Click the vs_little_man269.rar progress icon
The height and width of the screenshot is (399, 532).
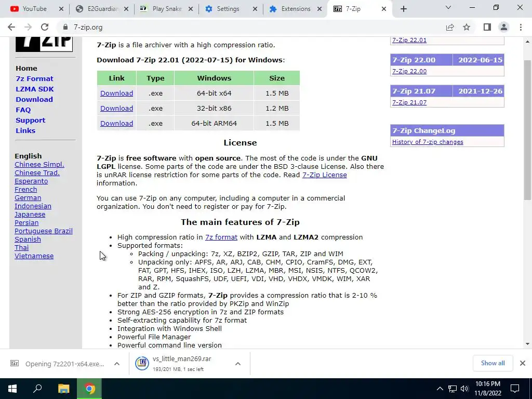[142, 363]
